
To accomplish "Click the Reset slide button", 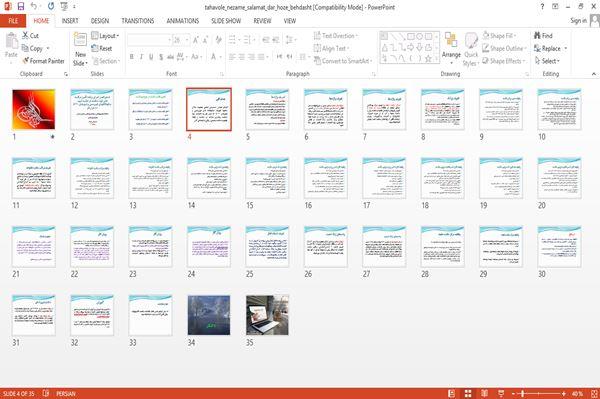I will [102, 48].
